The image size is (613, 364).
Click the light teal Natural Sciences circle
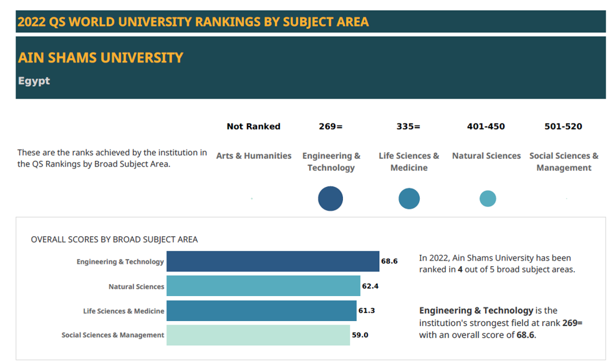tap(488, 199)
